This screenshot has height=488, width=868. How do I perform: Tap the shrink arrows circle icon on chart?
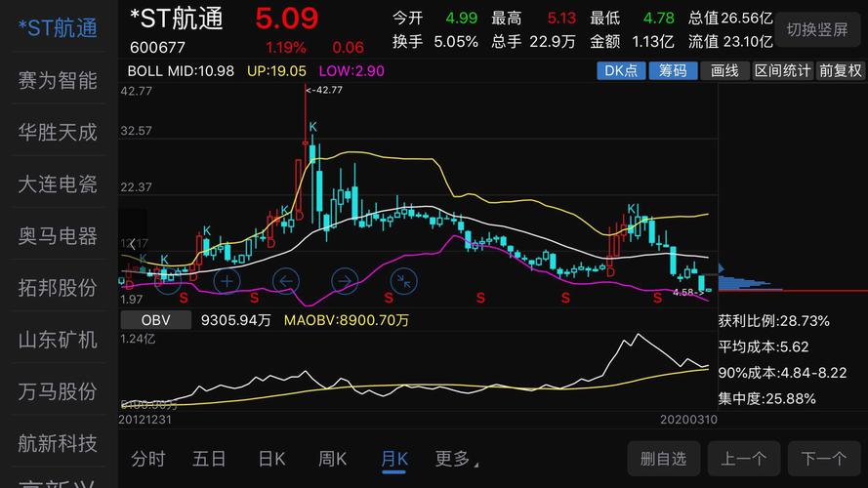tap(403, 281)
